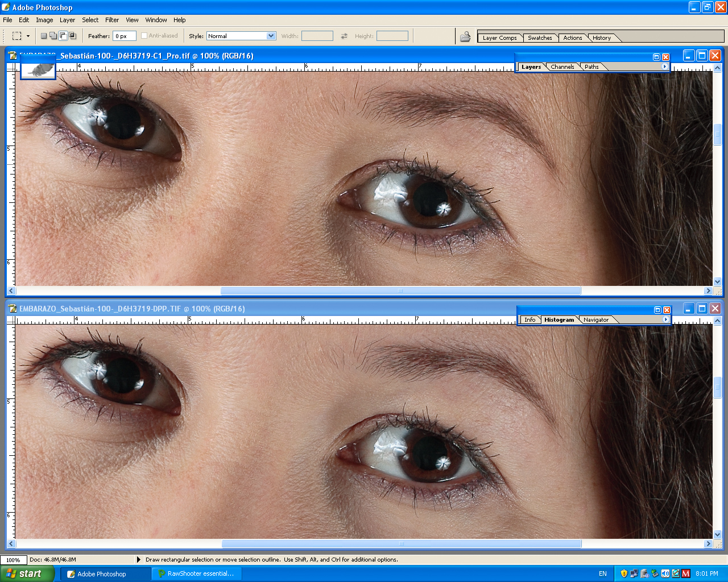Open the status bar info options arrow

tap(138, 559)
